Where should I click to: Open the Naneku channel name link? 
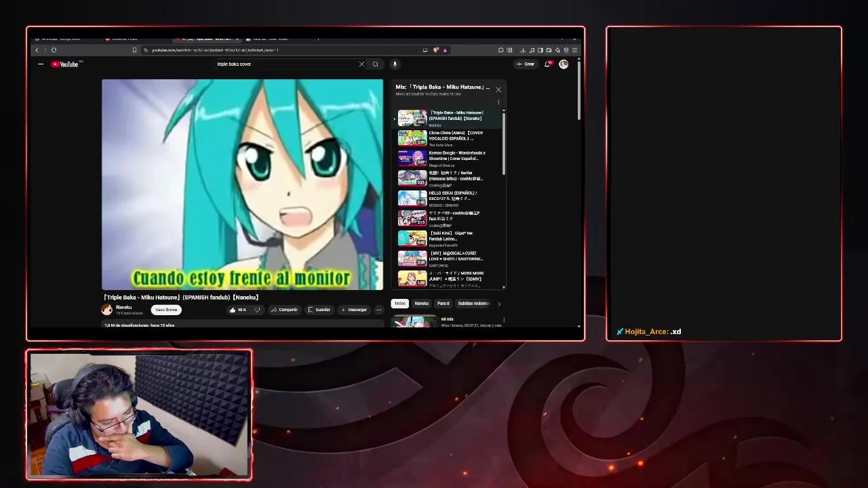[x=123, y=307]
